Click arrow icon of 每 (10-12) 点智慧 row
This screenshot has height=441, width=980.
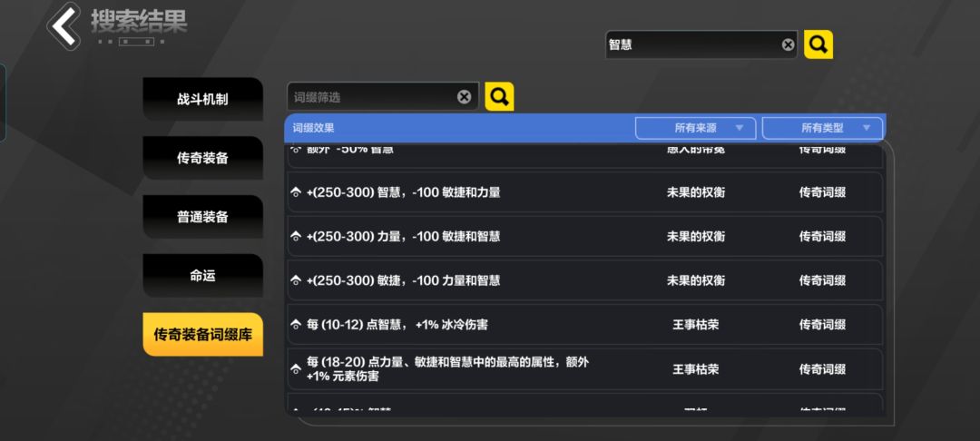(x=296, y=325)
